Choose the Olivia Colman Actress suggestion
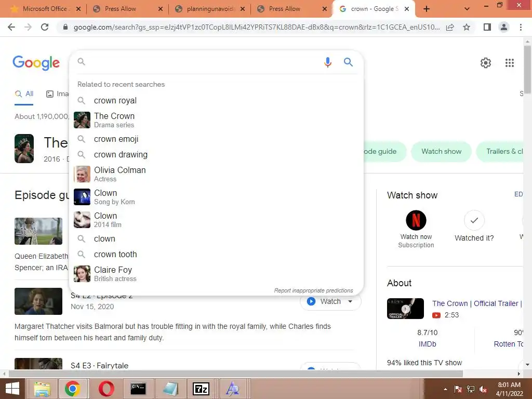532x399 pixels. click(x=217, y=174)
